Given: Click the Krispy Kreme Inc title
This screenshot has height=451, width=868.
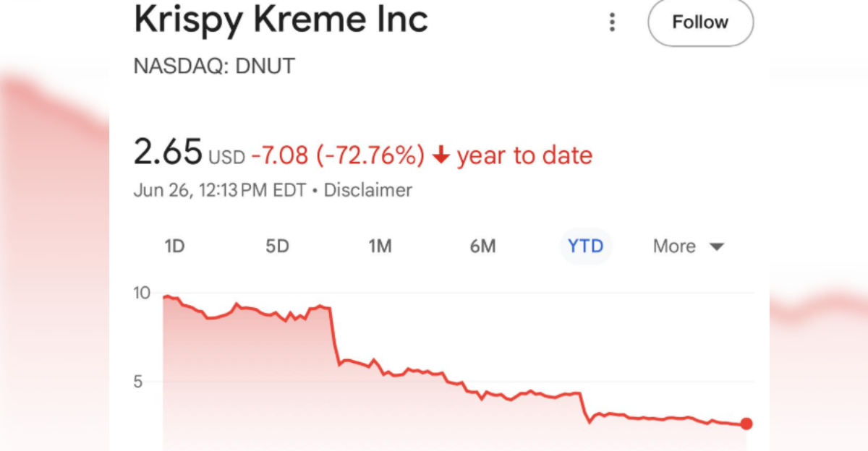Looking at the screenshot, I should click(x=281, y=20).
